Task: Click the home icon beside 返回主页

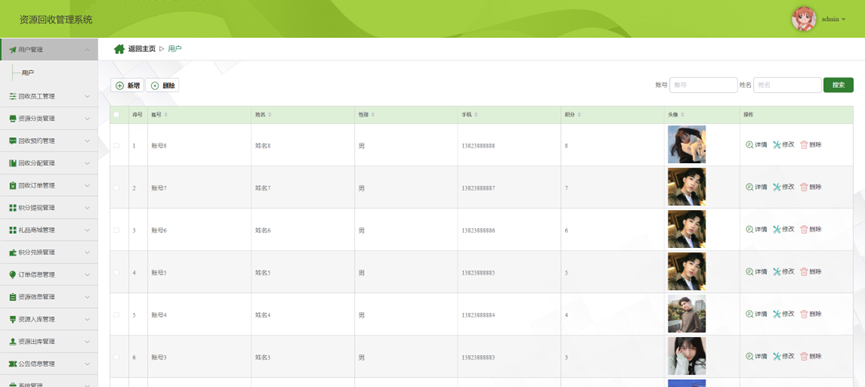Action: 119,49
